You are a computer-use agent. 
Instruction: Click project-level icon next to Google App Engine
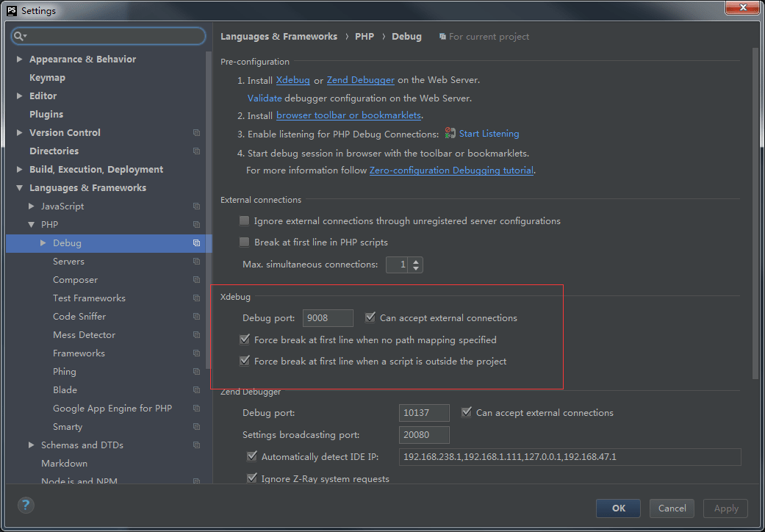[x=197, y=408]
